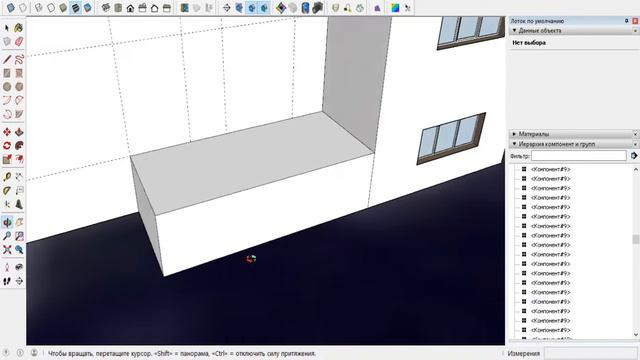Click the Zoom Extents tool
Viewport: 640px width, 360px height.
click(x=7, y=249)
